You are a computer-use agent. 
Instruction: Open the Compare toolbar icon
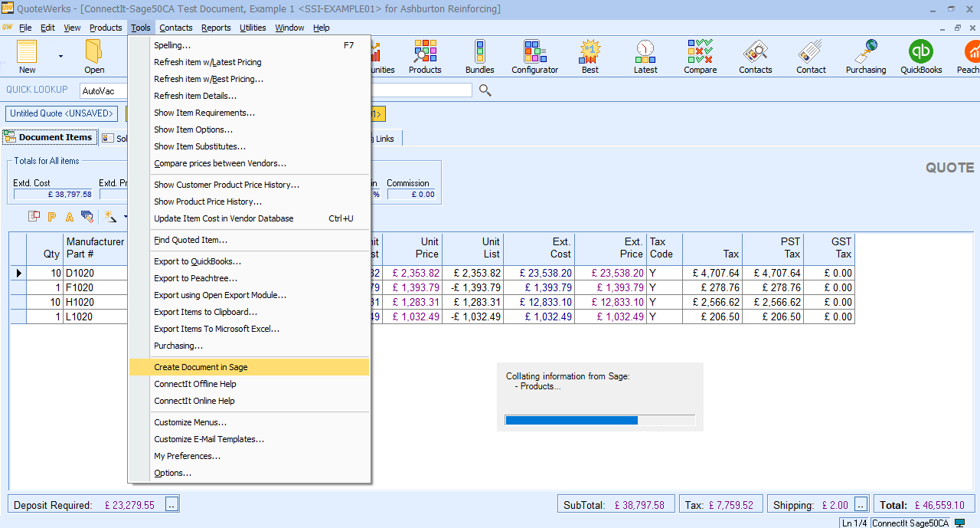pyautogui.click(x=700, y=57)
